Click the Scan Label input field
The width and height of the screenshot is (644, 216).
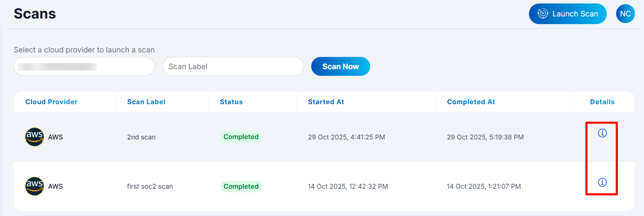[233, 66]
